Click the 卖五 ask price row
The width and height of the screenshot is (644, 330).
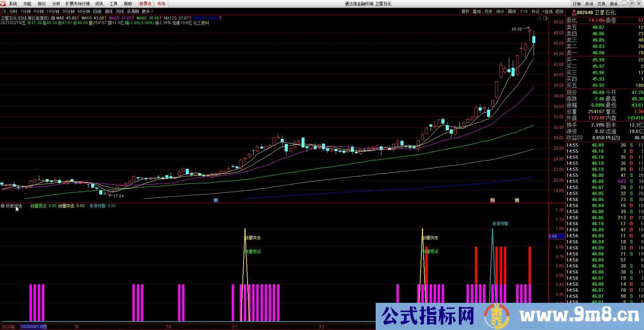[605, 27]
